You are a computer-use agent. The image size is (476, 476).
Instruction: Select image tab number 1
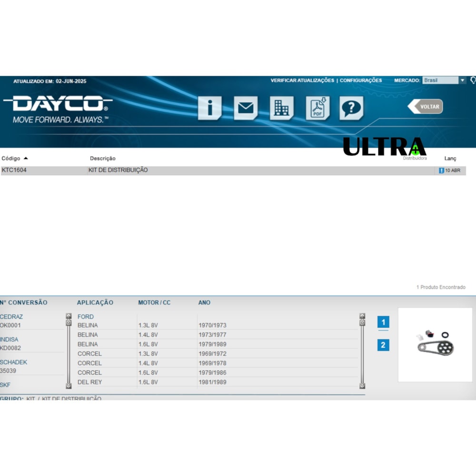click(383, 322)
